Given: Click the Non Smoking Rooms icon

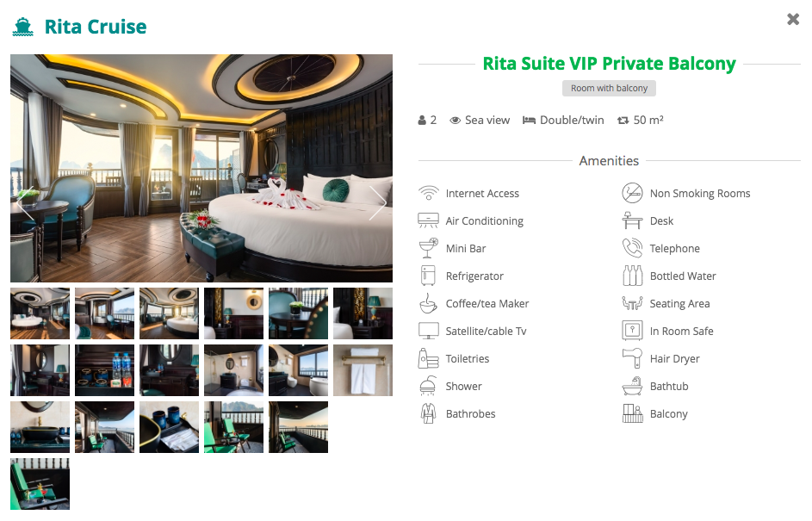Looking at the screenshot, I should [x=632, y=193].
